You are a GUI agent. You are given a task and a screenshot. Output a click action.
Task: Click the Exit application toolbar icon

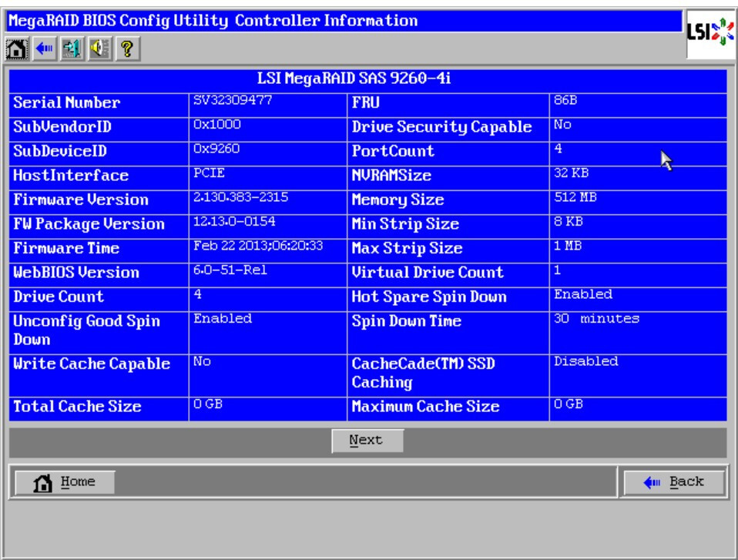click(x=72, y=49)
